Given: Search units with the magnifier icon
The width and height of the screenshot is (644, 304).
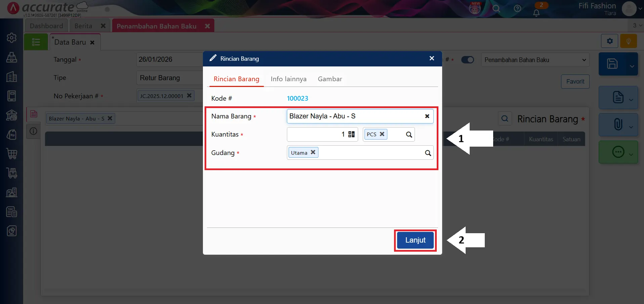Looking at the screenshot, I should 409,135.
